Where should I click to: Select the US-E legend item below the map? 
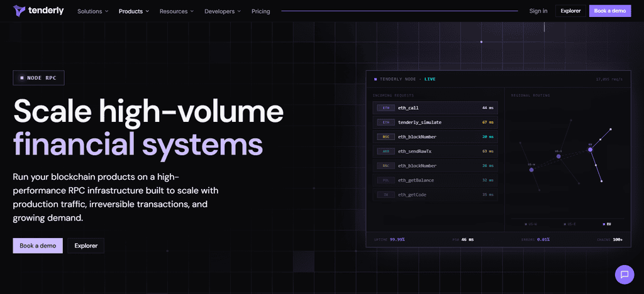[569, 224]
